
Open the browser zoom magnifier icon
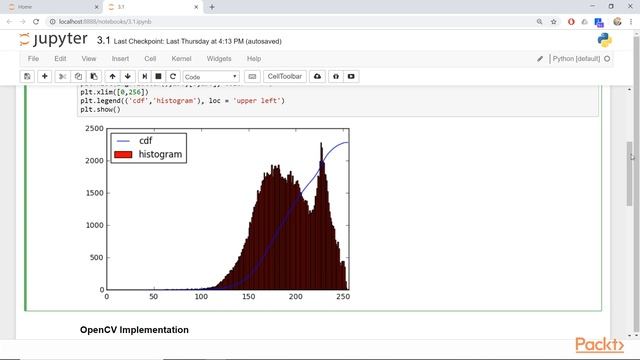point(540,22)
